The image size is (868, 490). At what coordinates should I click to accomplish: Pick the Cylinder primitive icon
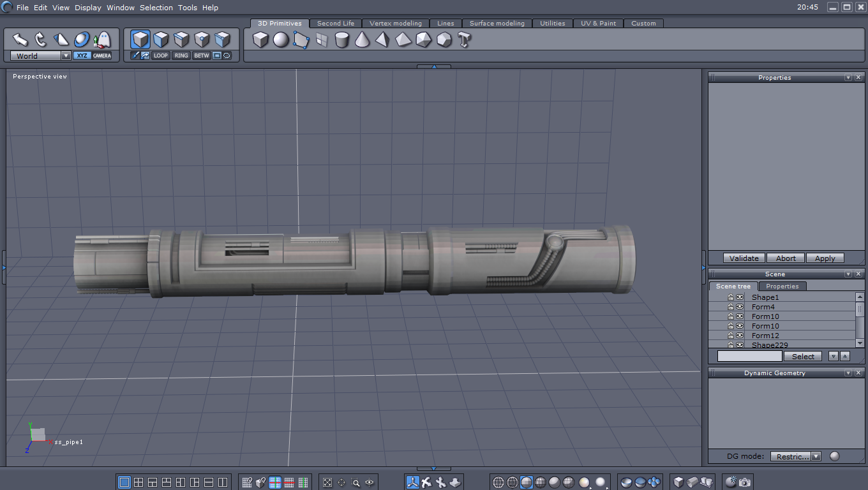point(342,40)
